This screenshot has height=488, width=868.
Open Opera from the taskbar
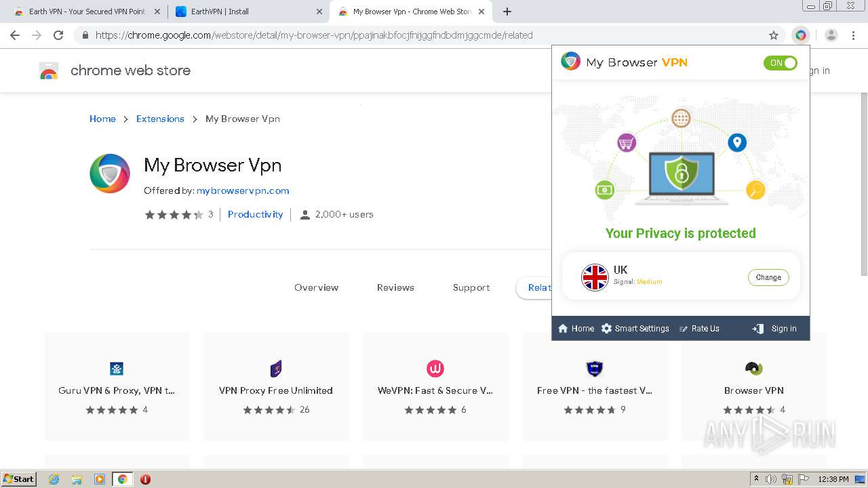[x=145, y=479]
